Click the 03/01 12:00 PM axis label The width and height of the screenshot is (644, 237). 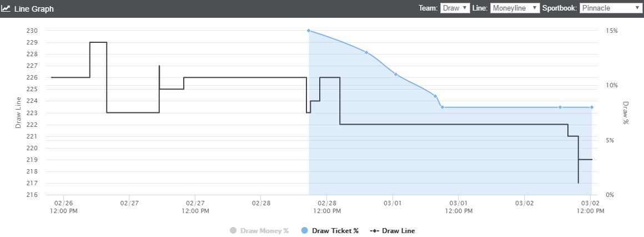459,207
